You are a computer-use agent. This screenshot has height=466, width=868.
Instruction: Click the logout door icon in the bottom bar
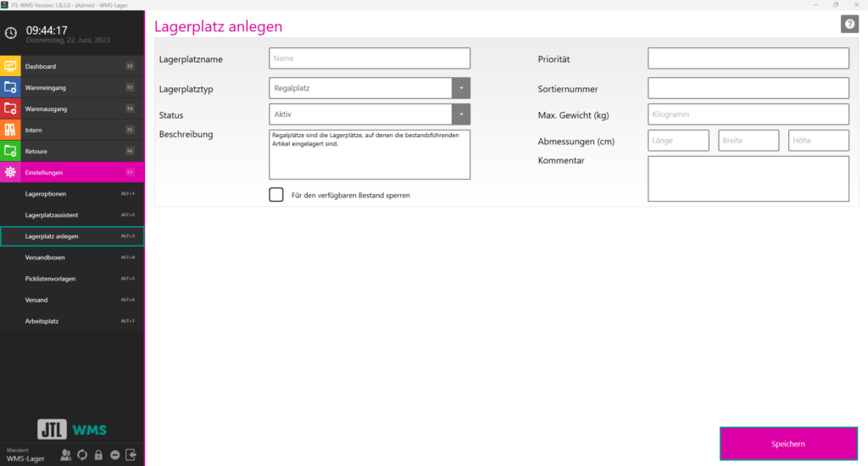tap(131, 455)
